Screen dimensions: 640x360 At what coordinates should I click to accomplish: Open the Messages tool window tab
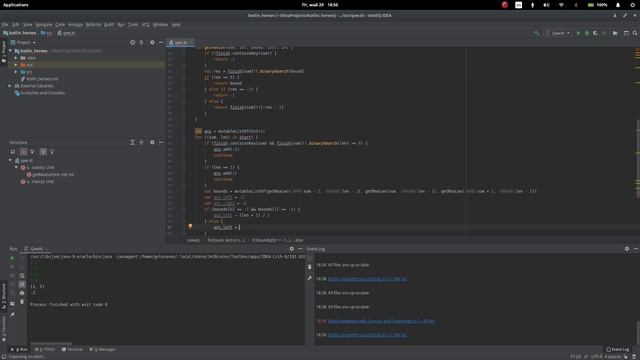tap(102, 349)
